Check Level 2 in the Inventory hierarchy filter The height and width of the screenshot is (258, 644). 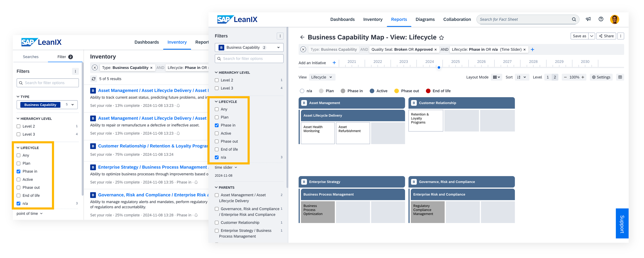tap(18, 126)
